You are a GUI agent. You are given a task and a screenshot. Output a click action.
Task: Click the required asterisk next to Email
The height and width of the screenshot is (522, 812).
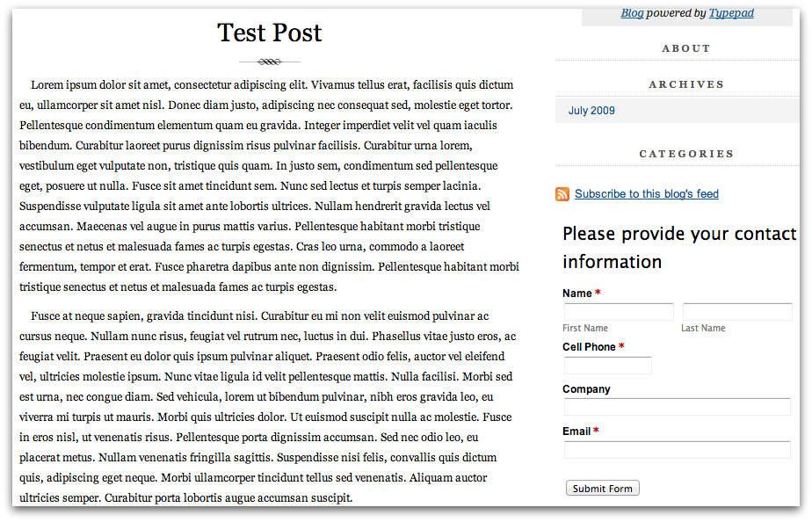(x=598, y=431)
